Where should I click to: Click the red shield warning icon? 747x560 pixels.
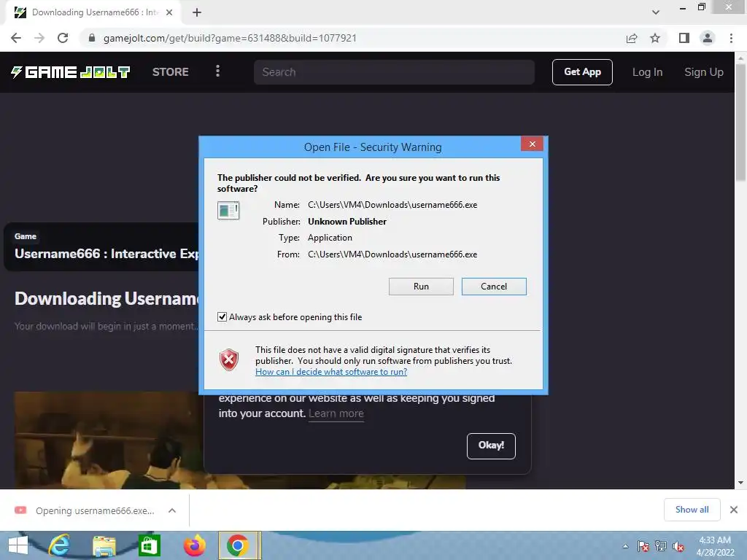pyautogui.click(x=228, y=359)
